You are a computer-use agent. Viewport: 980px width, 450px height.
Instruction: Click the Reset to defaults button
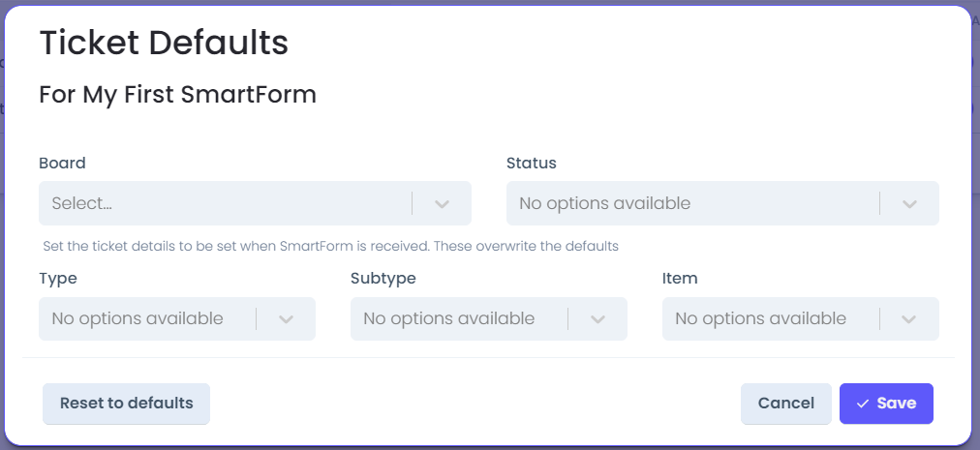click(x=126, y=404)
